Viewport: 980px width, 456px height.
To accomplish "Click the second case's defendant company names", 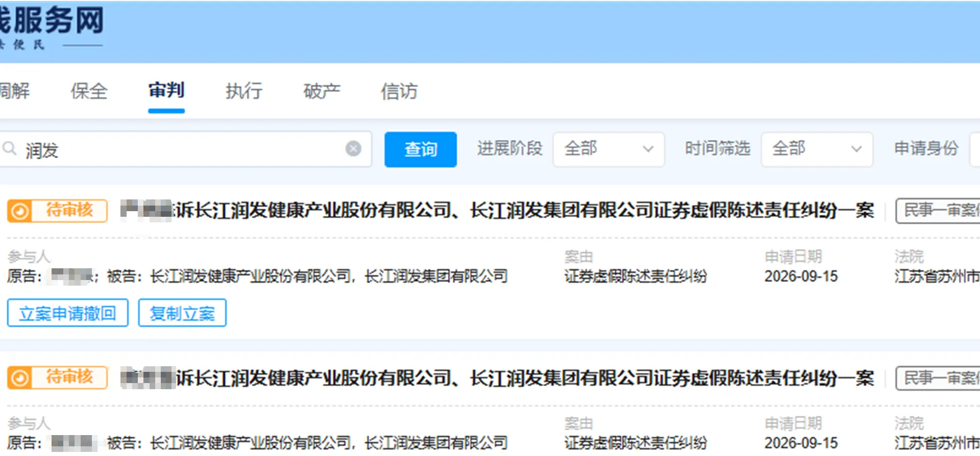I will point(329,443).
